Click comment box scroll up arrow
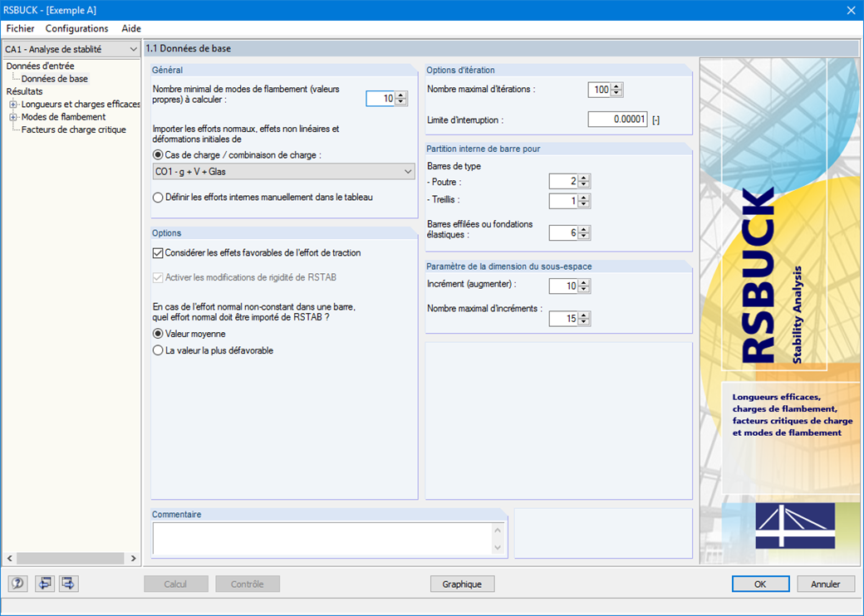Viewport: 864px width, 616px height. [498, 530]
